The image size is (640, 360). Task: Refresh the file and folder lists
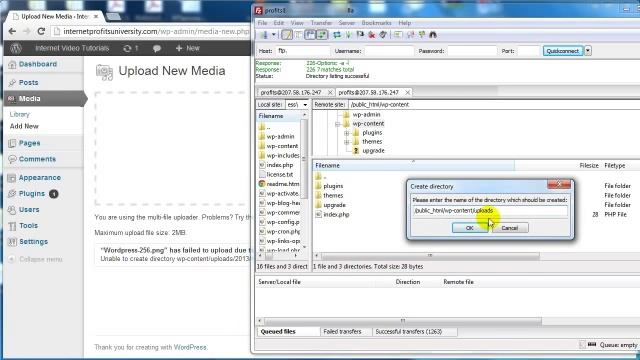(337, 35)
